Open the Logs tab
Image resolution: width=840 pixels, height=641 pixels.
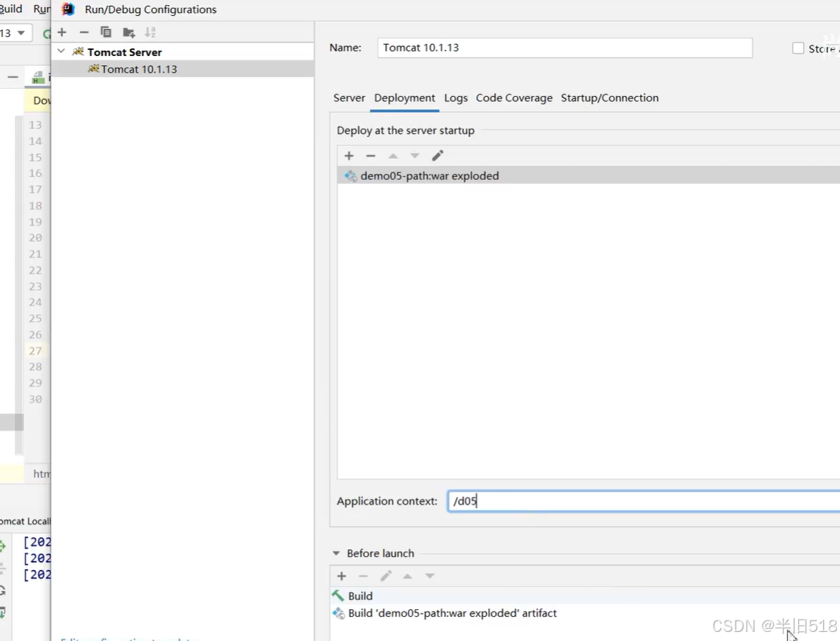[456, 98]
